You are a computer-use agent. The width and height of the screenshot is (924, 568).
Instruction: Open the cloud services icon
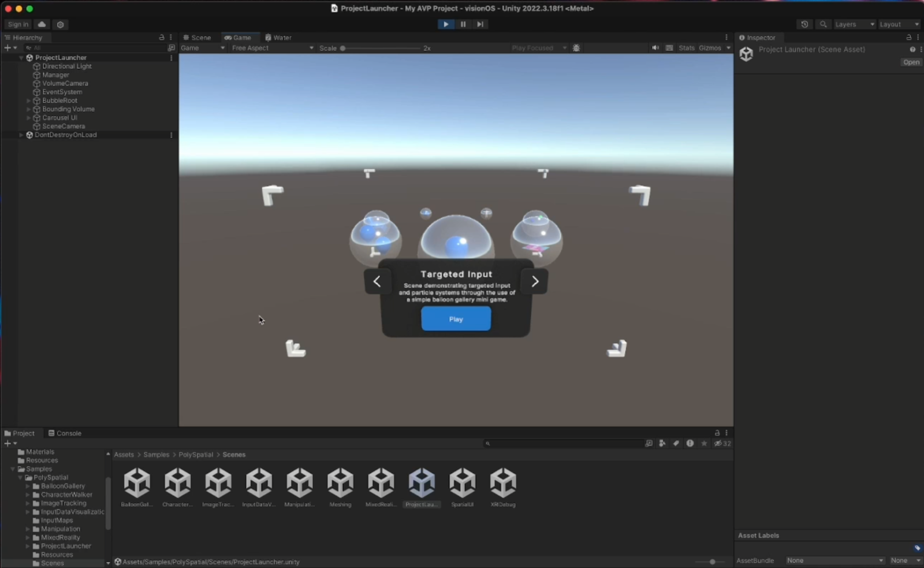42,24
